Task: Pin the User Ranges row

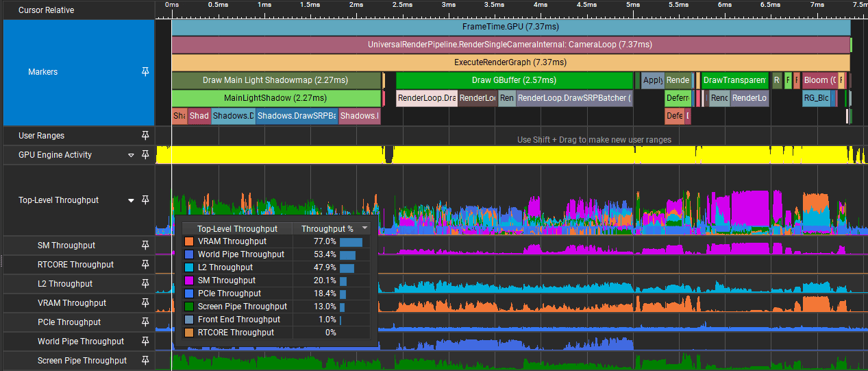Action: tap(145, 136)
